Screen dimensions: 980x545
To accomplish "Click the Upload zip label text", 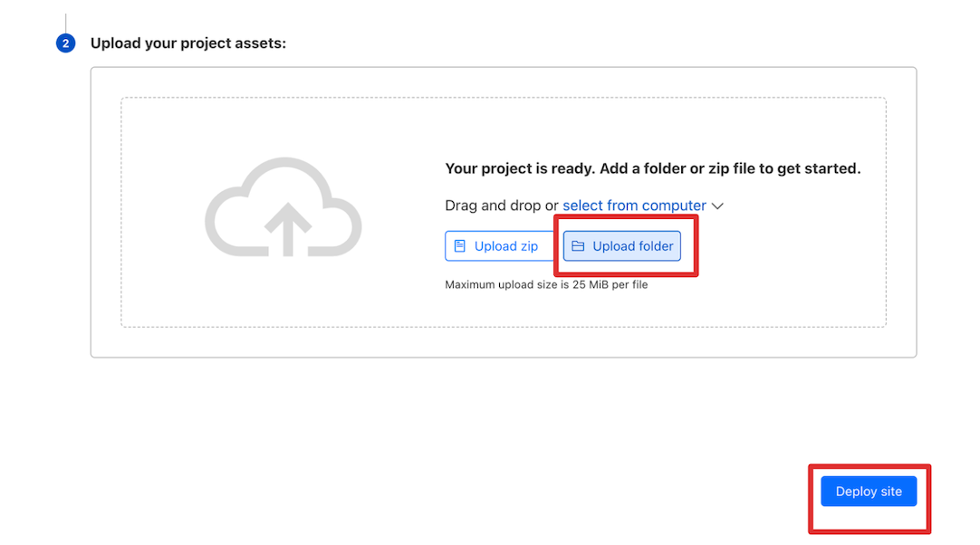I will (506, 246).
